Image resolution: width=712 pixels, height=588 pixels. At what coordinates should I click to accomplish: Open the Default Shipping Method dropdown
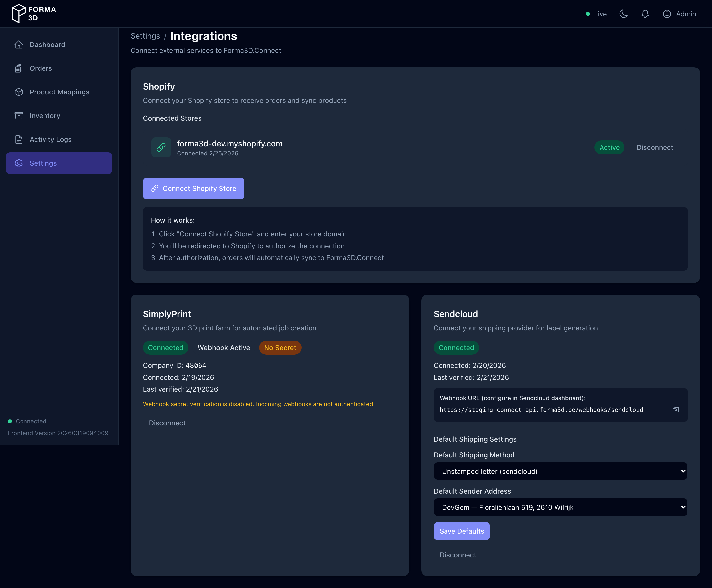560,471
